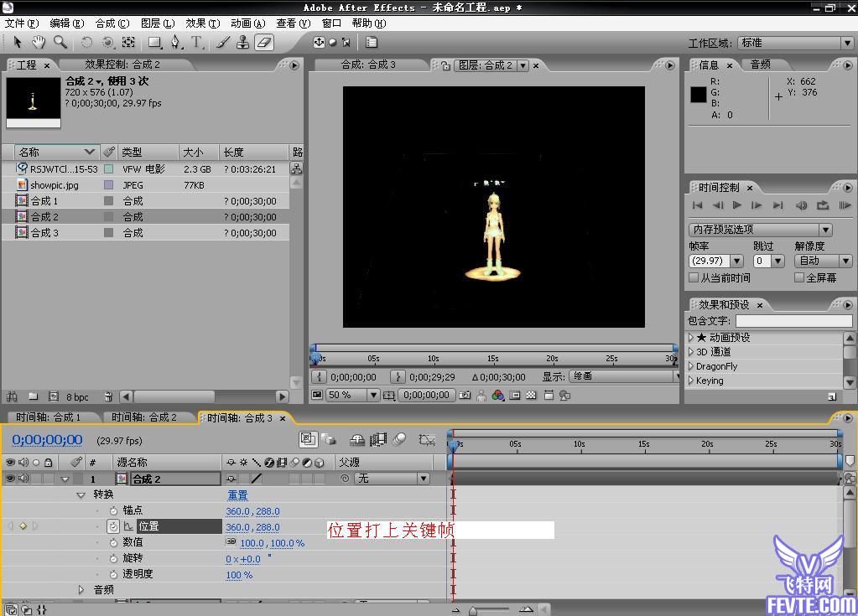
Task: Open the 合成(C) menu
Action: click(112, 23)
